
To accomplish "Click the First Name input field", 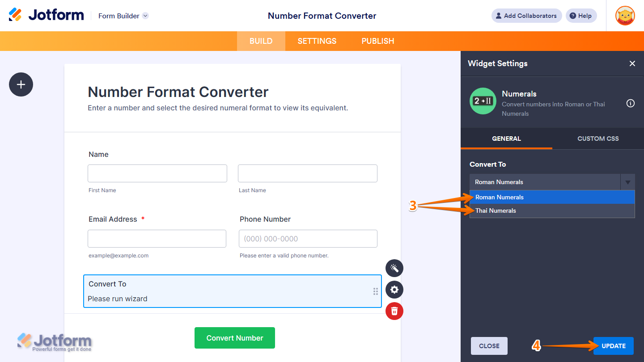I will tap(157, 173).
